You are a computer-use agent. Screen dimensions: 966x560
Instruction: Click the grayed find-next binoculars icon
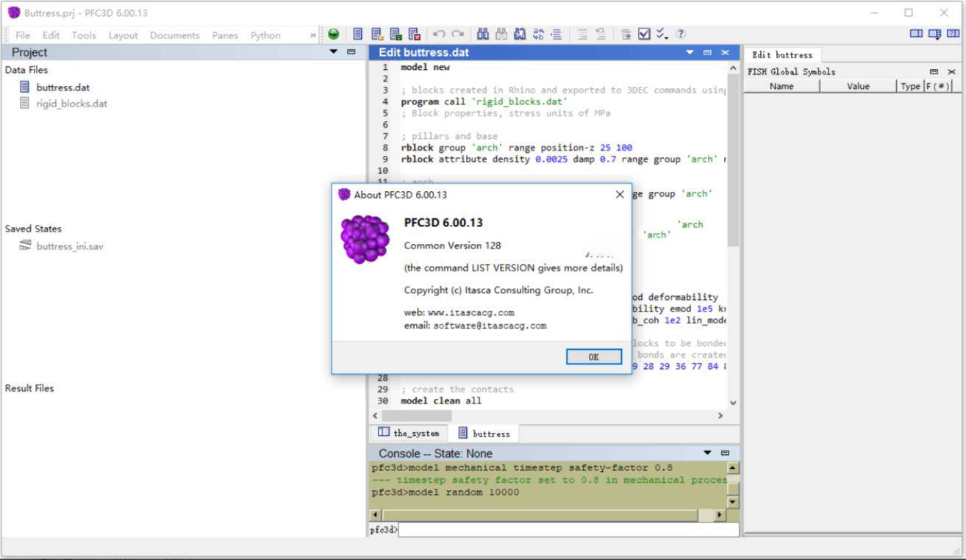pyautogui.click(x=501, y=35)
